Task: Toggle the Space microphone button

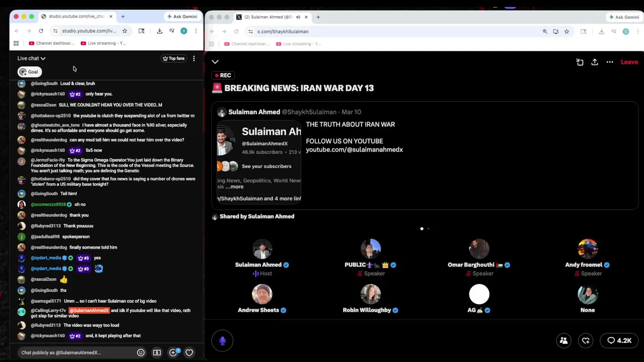Action: click(x=222, y=340)
